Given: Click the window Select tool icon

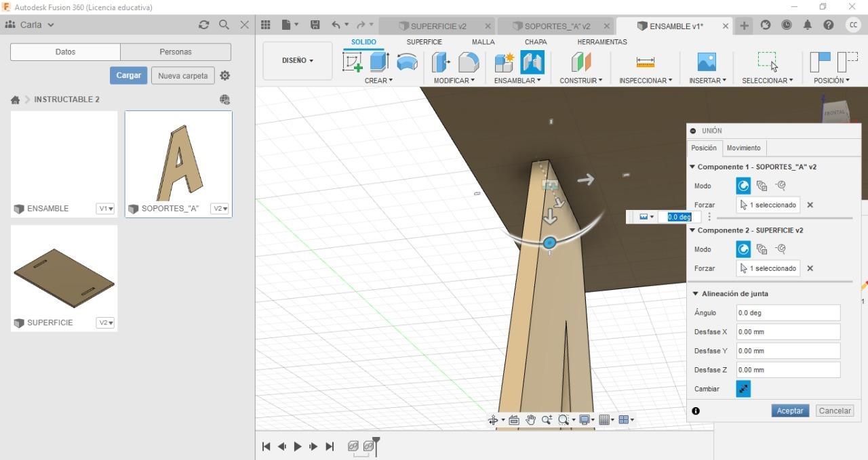Looking at the screenshot, I should [768, 62].
